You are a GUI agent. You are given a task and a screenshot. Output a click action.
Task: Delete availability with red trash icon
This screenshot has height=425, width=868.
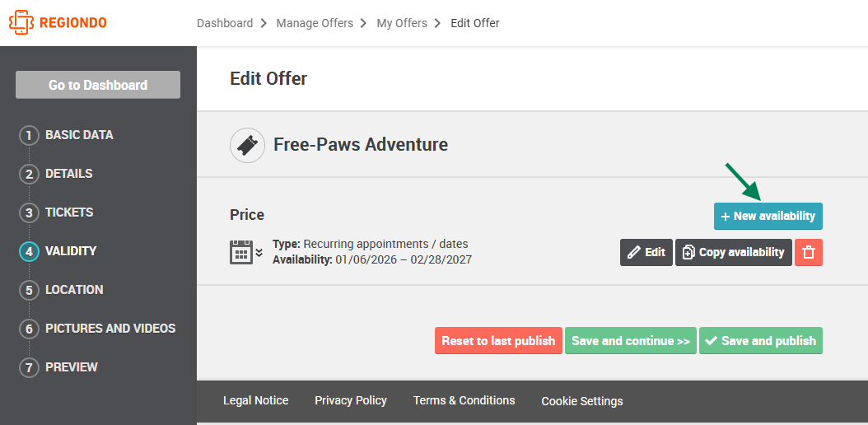point(809,252)
